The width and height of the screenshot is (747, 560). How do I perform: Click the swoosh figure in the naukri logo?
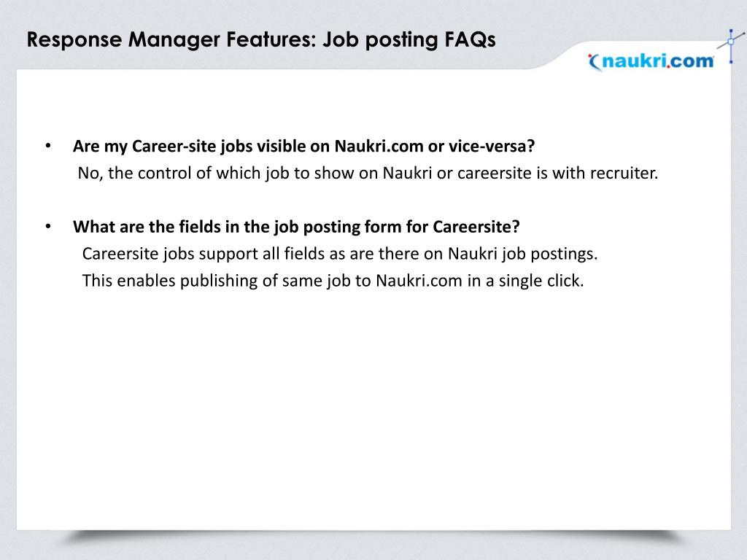coord(595,63)
